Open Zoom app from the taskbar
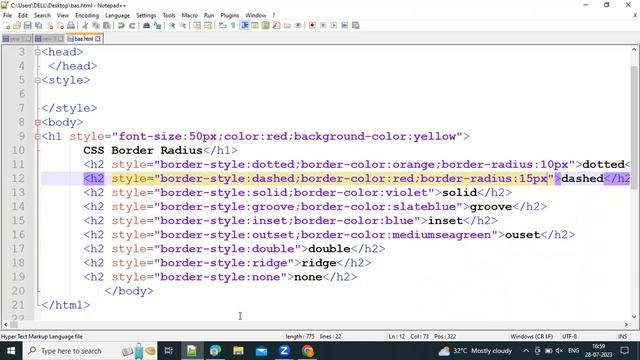Viewport: 640px width, 360px height. point(284,351)
